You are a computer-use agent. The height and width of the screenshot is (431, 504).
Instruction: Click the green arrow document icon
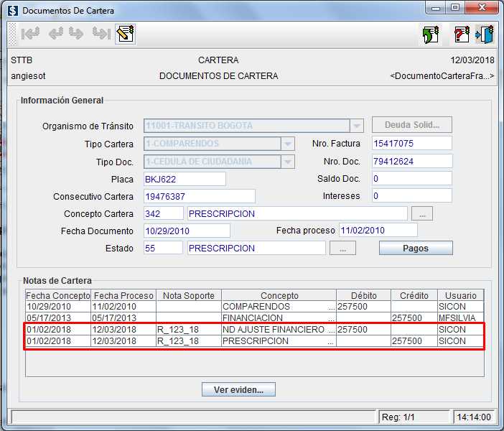click(x=430, y=34)
